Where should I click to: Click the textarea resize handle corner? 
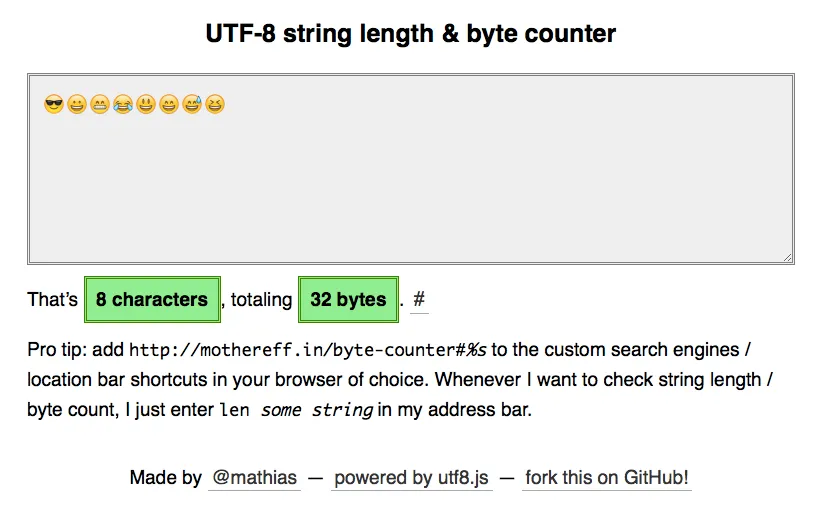click(788, 258)
